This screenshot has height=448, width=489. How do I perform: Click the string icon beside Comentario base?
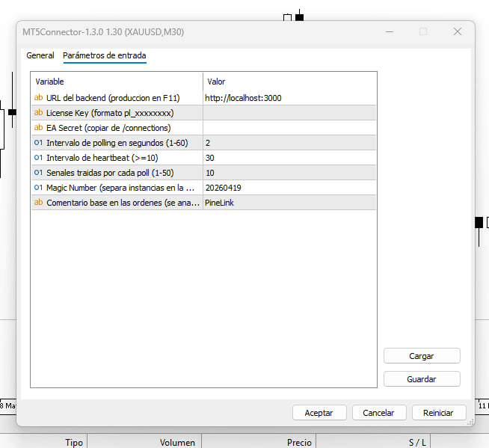(38, 203)
